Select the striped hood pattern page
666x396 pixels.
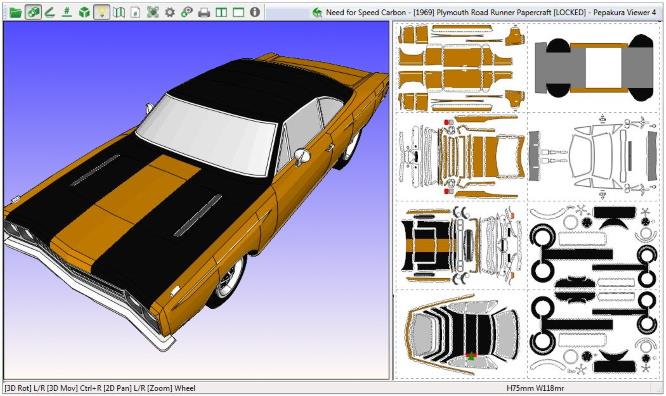461,245
